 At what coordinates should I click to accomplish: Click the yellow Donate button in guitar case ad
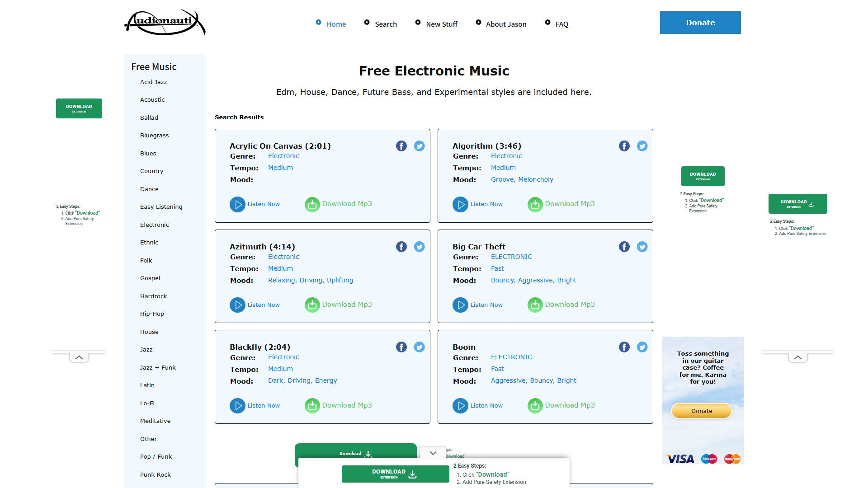click(702, 411)
